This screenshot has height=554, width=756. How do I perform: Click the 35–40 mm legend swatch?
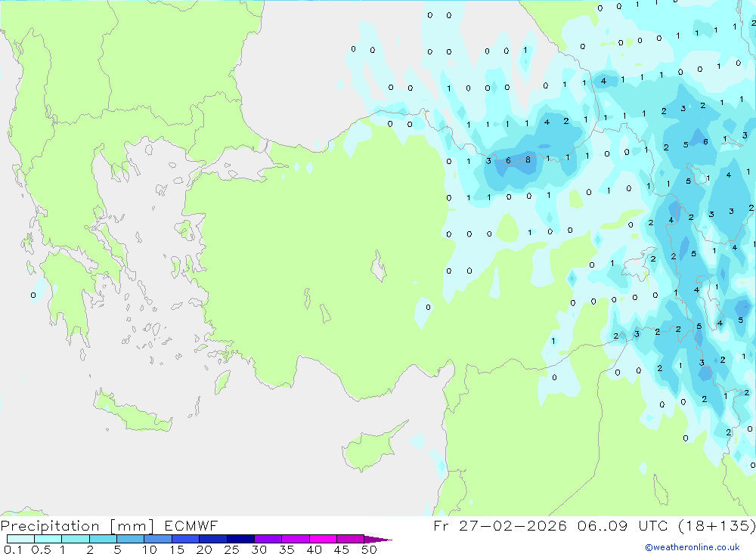point(295,539)
